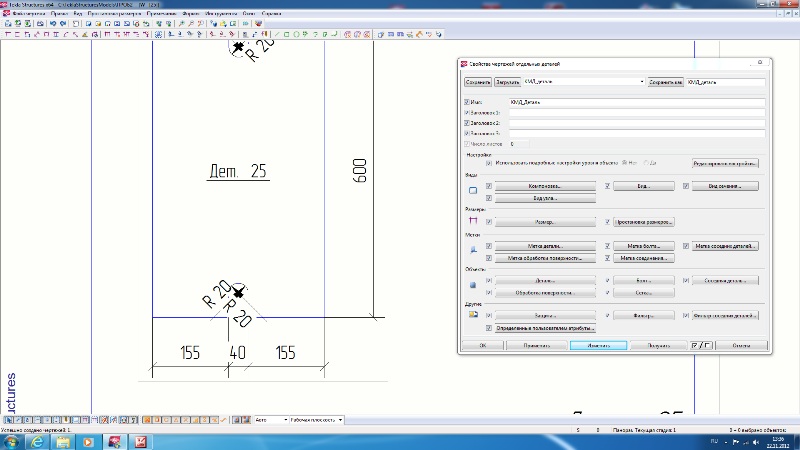Click the Компоновка... button
The height and width of the screenshot is (450, 800).
coord(546,187)
